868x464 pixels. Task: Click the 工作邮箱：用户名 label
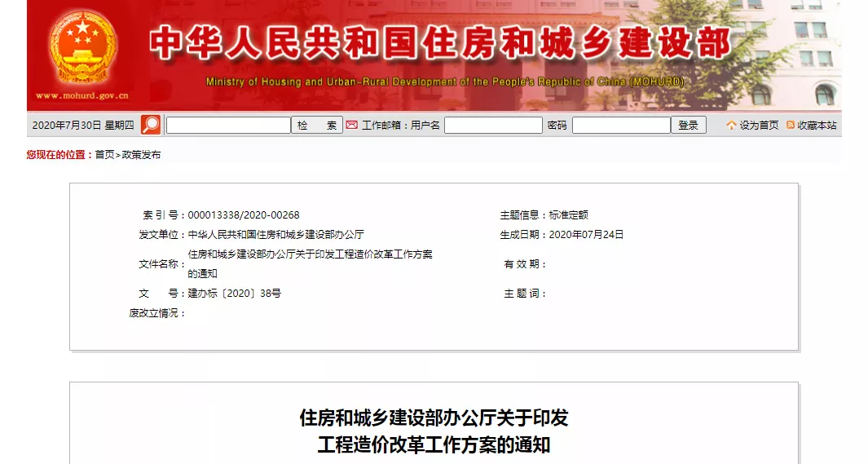coord(401,126)
